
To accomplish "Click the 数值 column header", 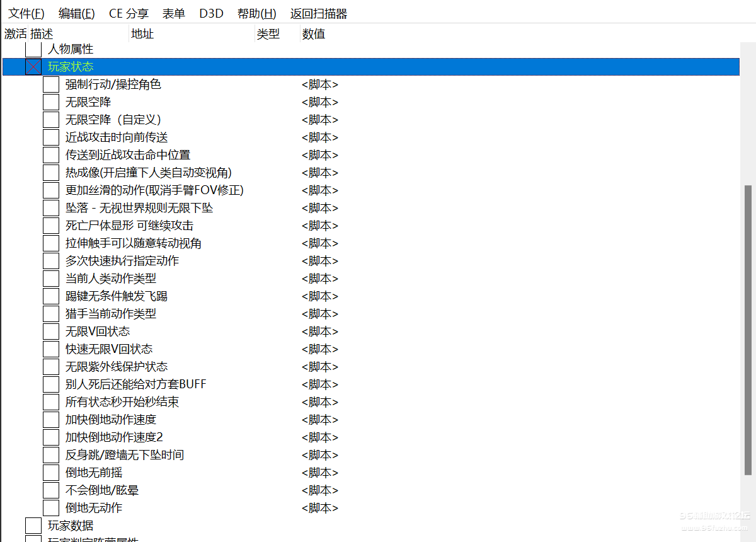I will 314,34.
